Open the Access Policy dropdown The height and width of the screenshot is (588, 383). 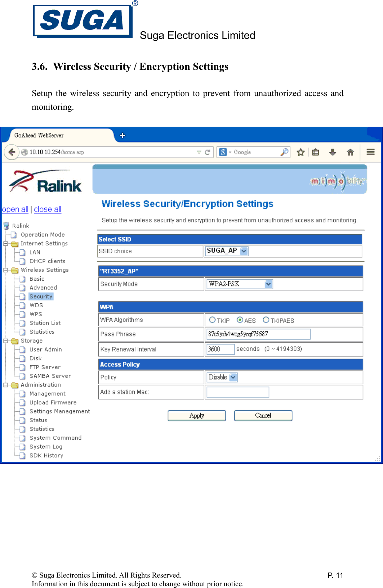tap(222, 377)
